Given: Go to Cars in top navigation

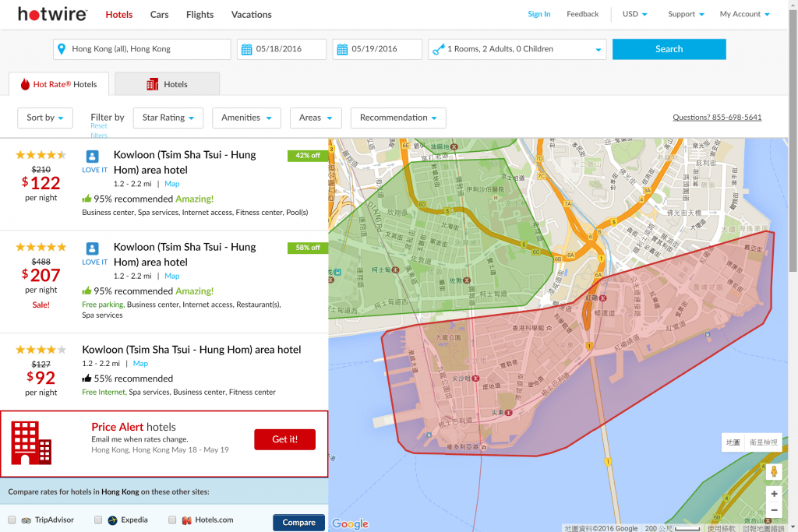Looking at the screenshot, I should [x=159, y=15].
